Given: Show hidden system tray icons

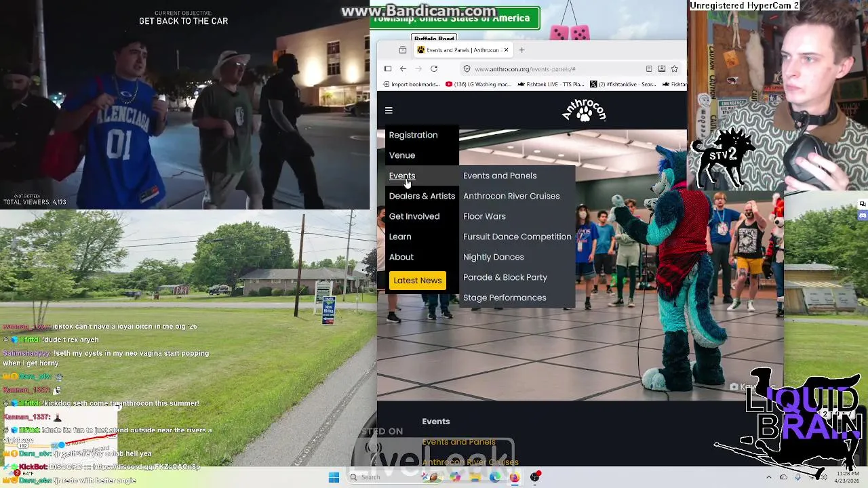Looking at the screenshot, I should click(769, 477).
